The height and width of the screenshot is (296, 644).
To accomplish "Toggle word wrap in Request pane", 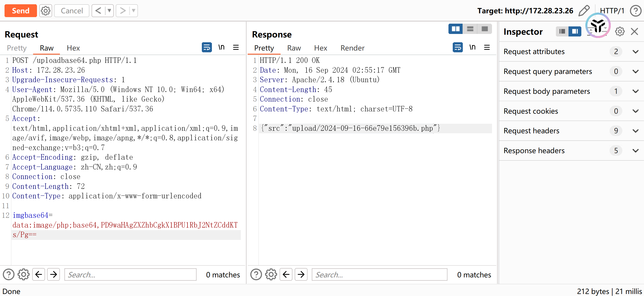I will 207,47.
